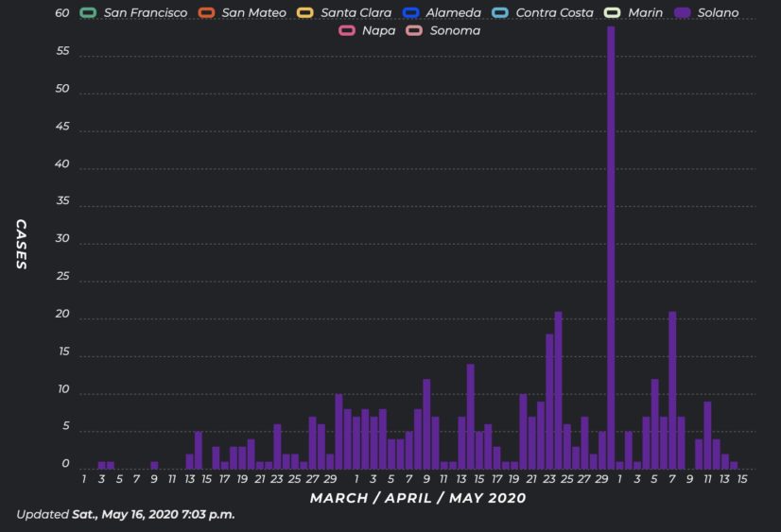781x532 pixels.
Task: Toggle the Santa Clara legend series
Action: [x=344, y=12]
